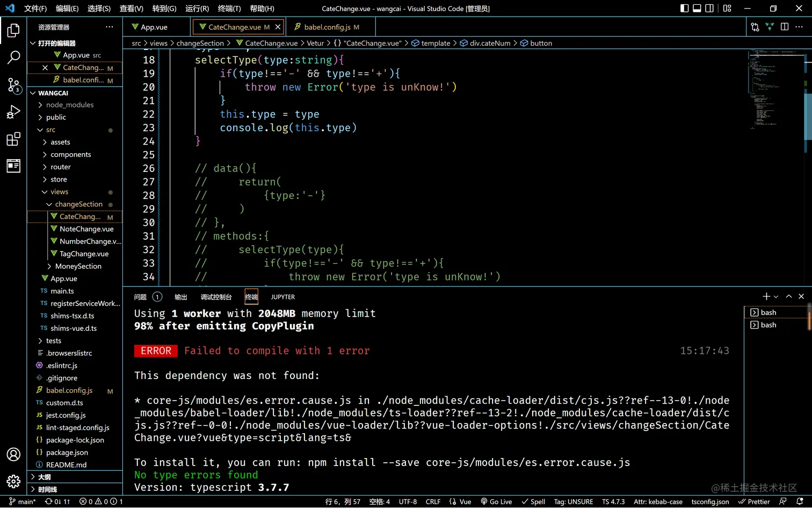Click the TS 4.7.3 version status item
Viewport: 812px width, 508px height.
(613, 502)
